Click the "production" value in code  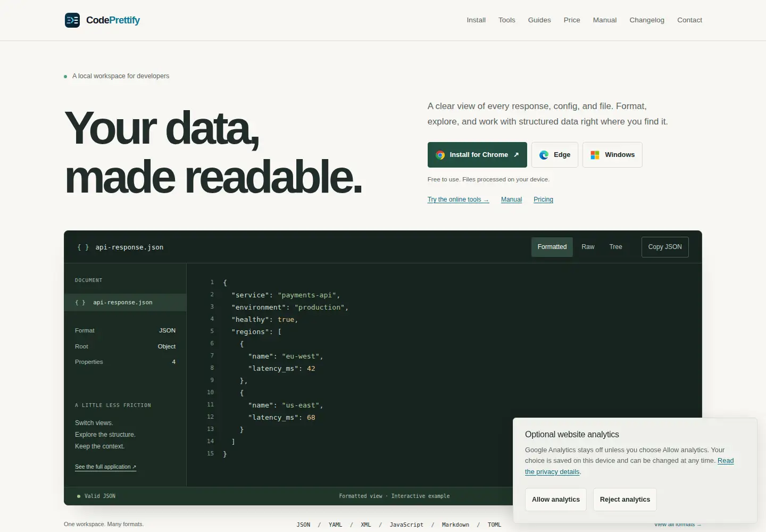tap(320, 307)
